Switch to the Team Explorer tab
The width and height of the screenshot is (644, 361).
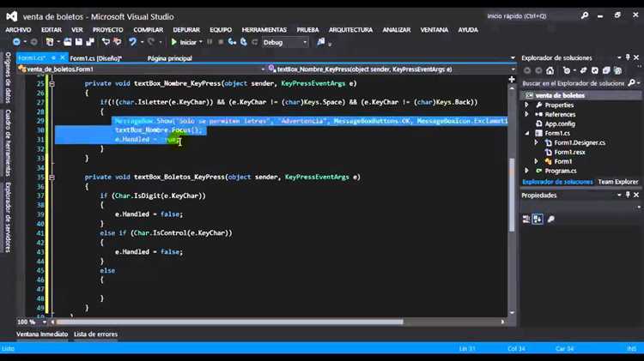click(618, 182)
